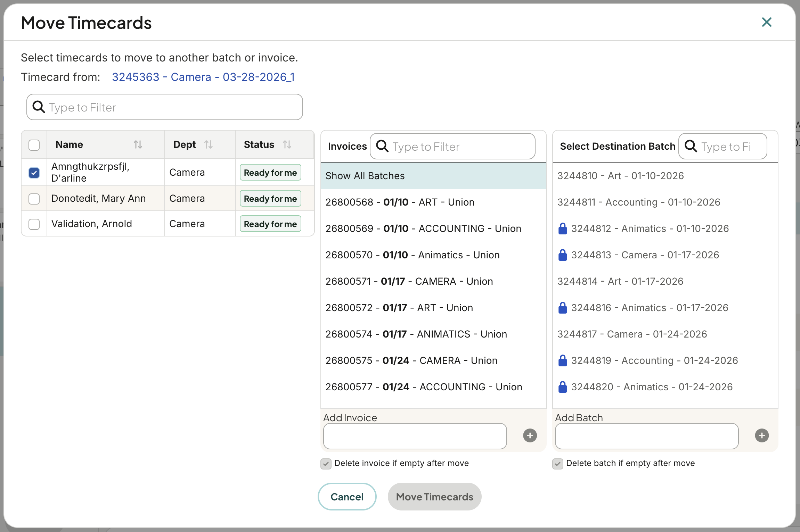Screen dimensions: 800x532
Task: Click the add invoice plus icon
Action: pos(530,435)
